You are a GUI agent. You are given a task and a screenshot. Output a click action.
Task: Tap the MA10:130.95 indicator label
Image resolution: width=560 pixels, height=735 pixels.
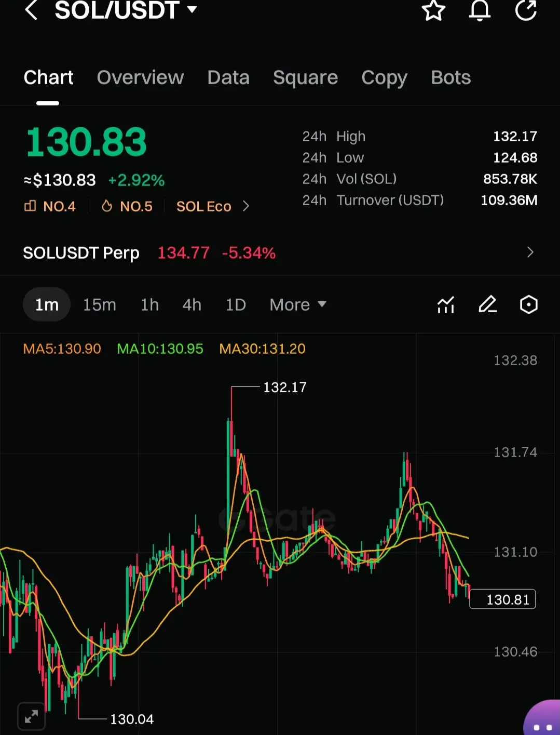coord(160,349)
